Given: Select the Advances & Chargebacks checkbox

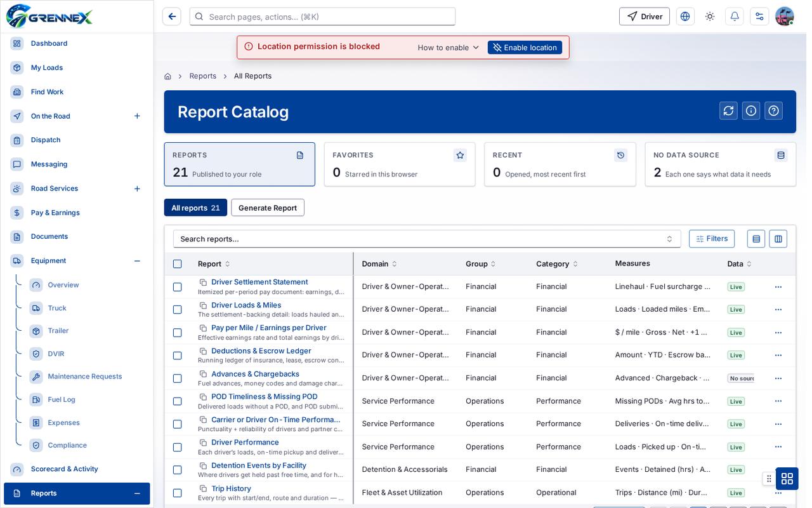Looking at the screenshot, I should click(178, 378).
